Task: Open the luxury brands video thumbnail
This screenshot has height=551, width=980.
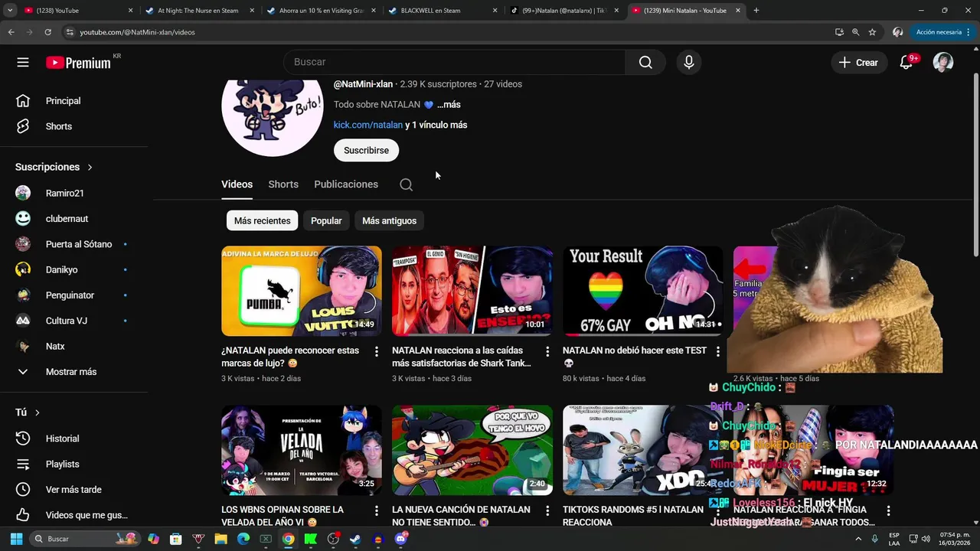Action: [302, 291]
